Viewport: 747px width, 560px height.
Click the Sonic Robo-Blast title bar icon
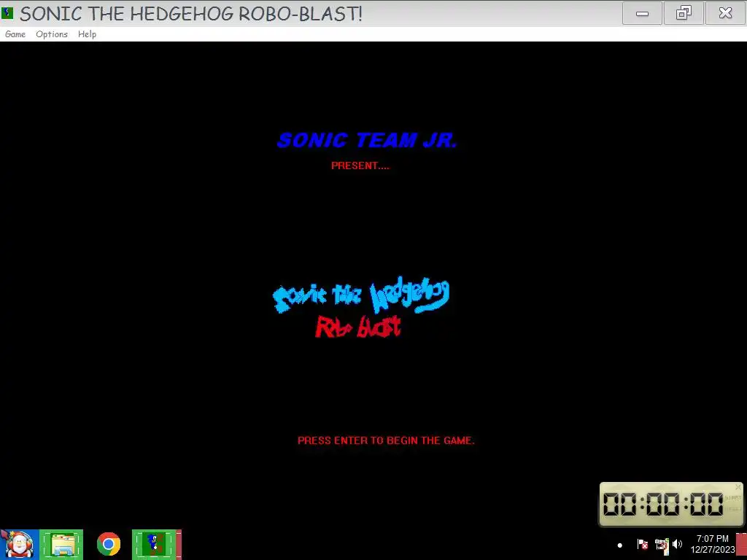coord(7,13)
